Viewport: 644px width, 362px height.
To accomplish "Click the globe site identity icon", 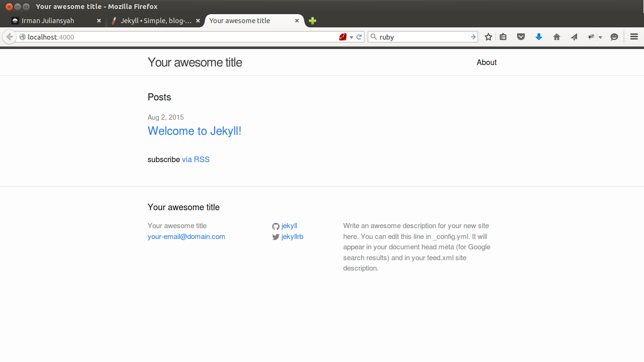I will point(22,37).
